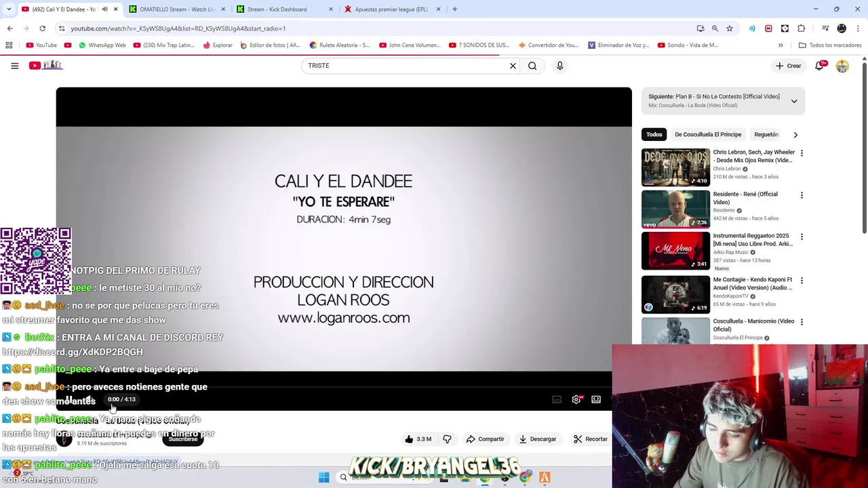The image size is (868, 488).
Task: Open Me Contagie Kendo Kaponi thumbnail
Action: (675, 293)
